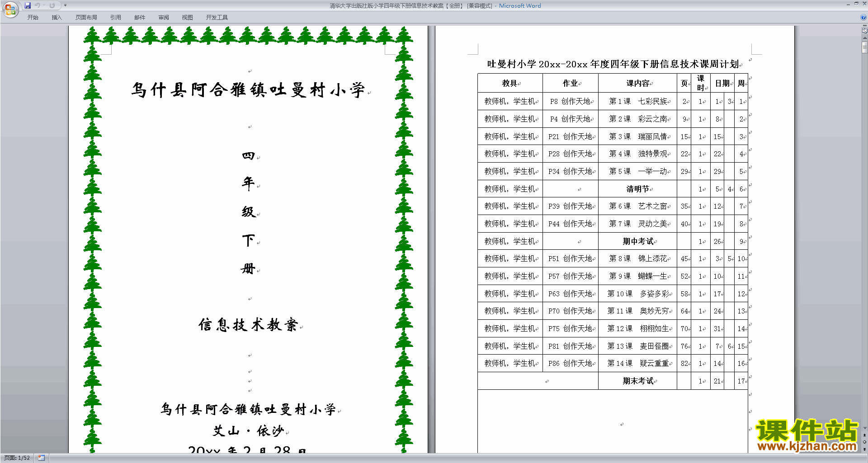Open Word Help with the question mark

click(863, 17)
